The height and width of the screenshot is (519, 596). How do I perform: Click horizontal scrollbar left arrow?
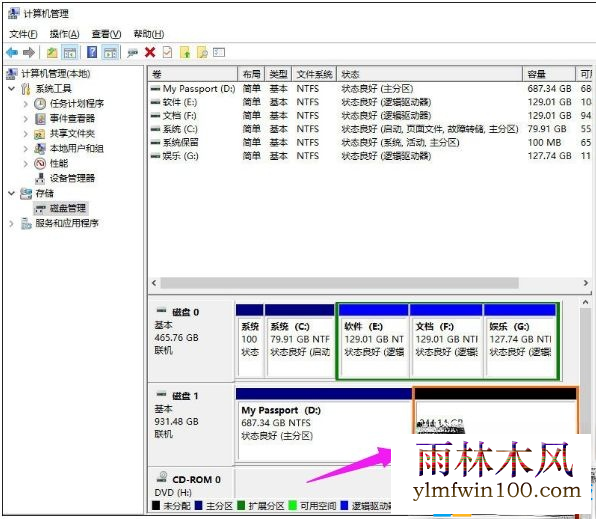[x=154, y=283]
